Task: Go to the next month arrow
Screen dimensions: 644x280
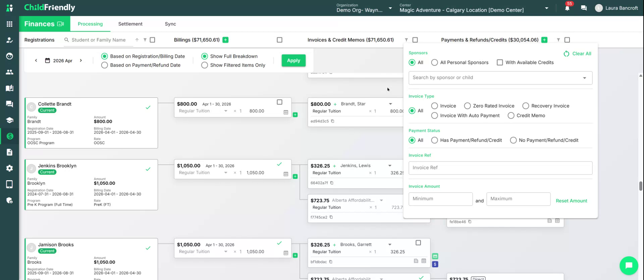Action: (81, 61)
